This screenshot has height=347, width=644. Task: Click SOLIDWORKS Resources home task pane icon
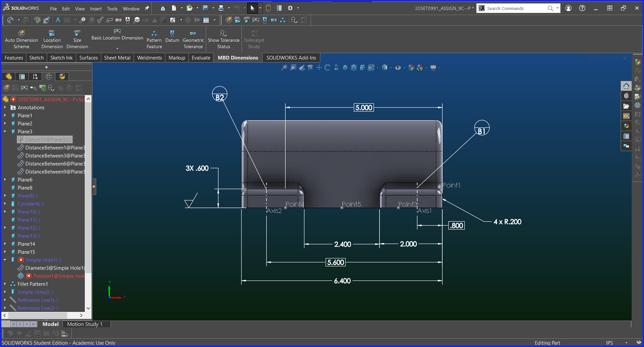tap(626, 86)
